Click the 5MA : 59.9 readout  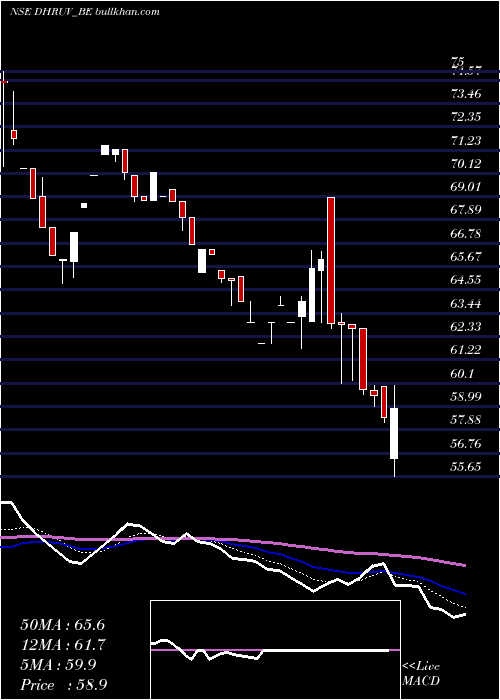click(x=58, y=665)
